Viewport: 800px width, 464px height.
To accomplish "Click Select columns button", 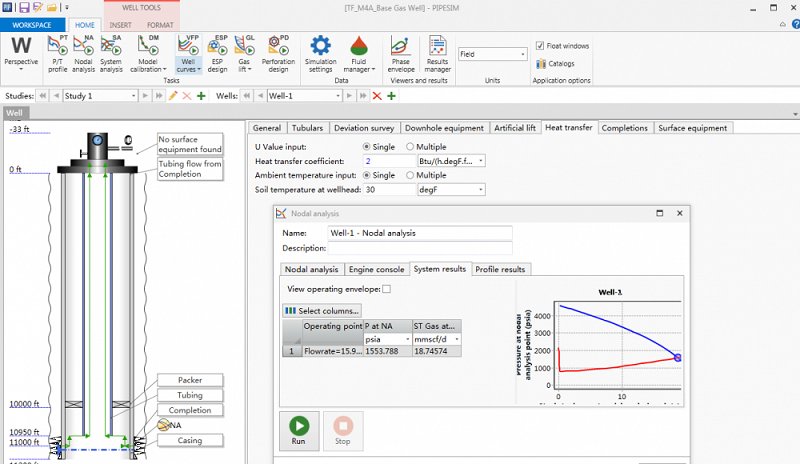I will pyautogui.click(x=322, y=310).
